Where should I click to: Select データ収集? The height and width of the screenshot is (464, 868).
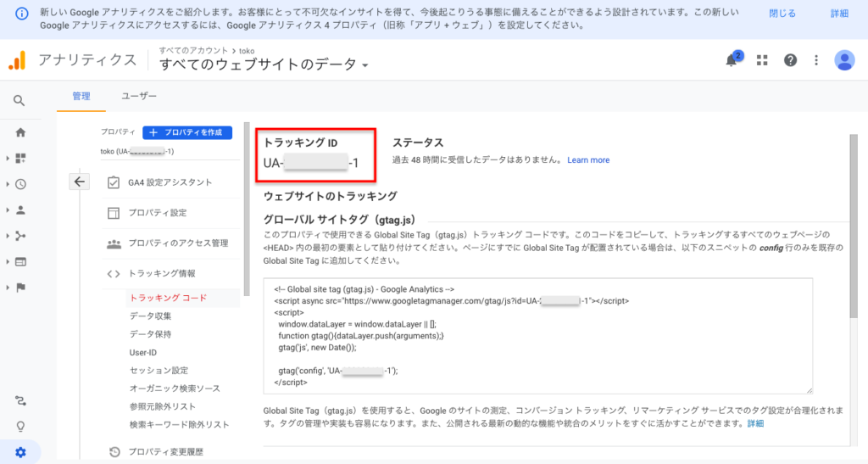[x=151, y=316]
